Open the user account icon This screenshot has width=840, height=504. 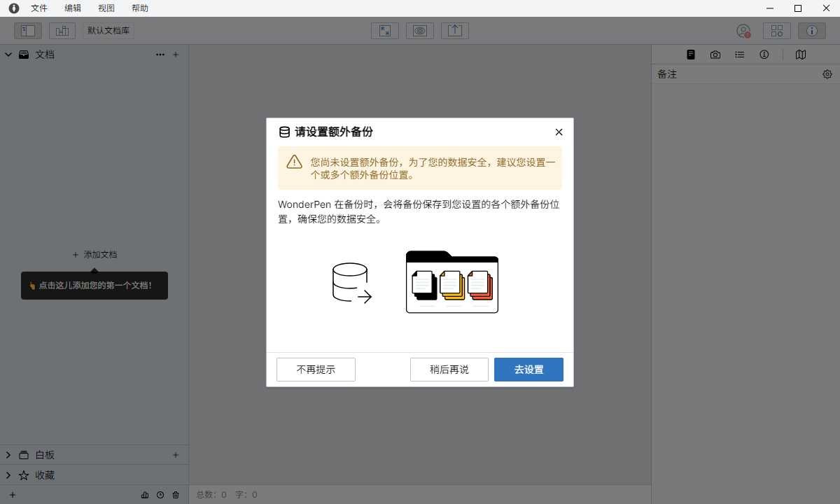(743, 31)
